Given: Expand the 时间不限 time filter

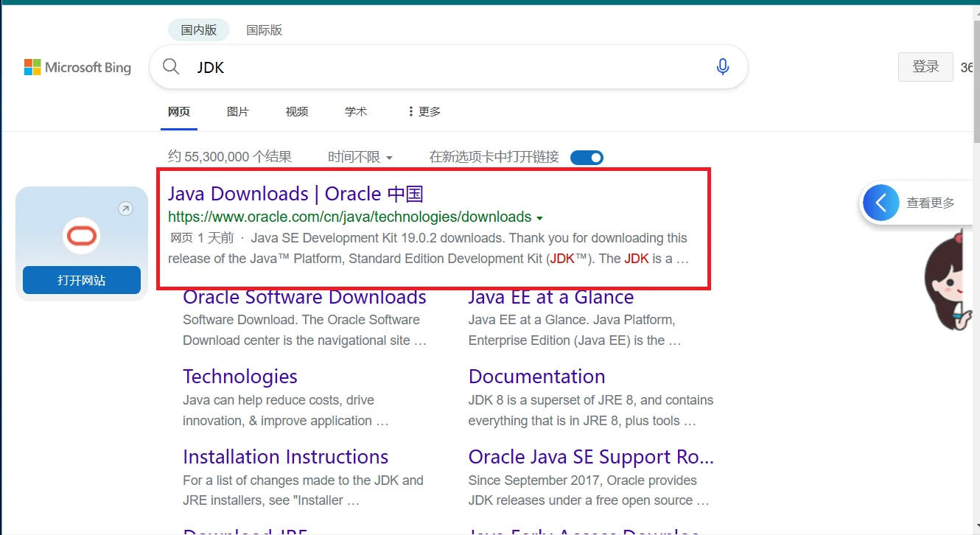Looking at the screenshot, I should point(360,157).
